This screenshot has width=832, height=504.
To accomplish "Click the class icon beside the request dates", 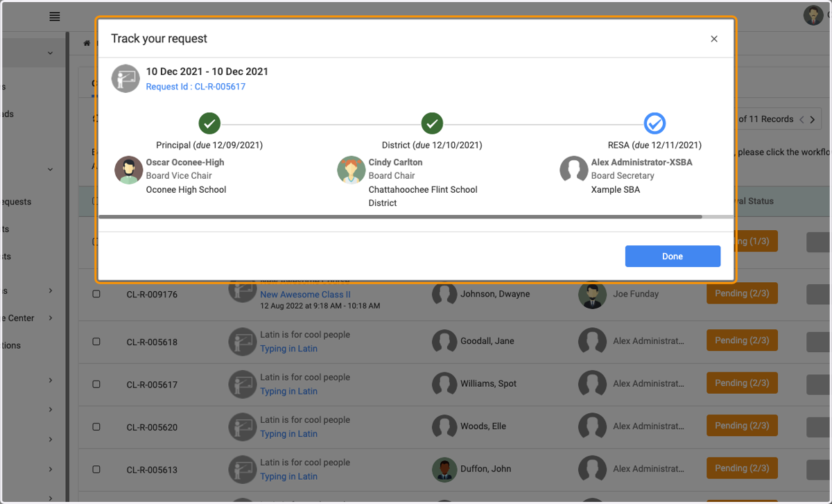I will click(x=125, y=78).
